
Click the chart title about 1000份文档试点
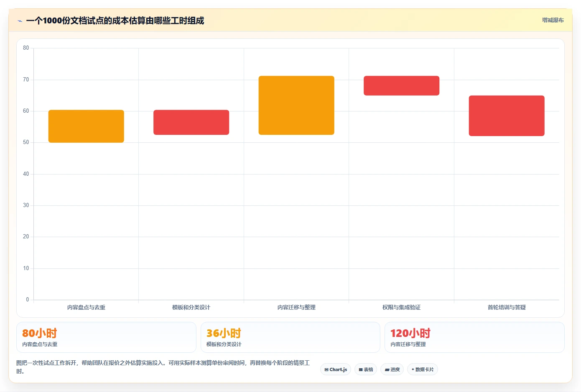(x=115, y=20)
